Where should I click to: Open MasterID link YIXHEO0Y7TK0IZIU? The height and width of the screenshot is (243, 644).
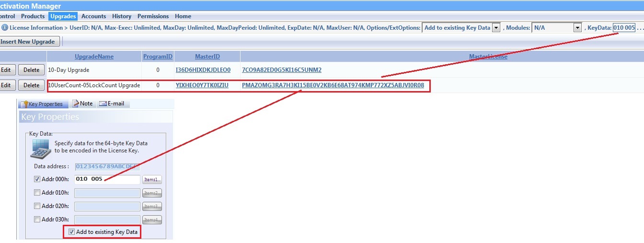click(202, 85)
